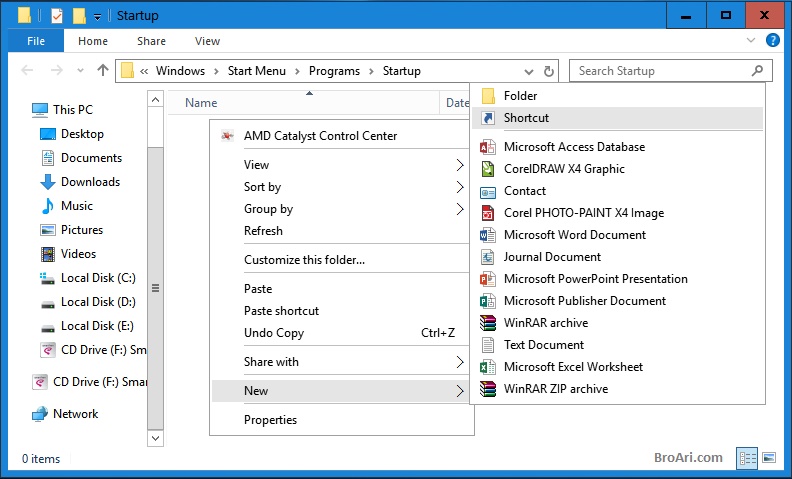
Task: Choose Properties from the context menu
Action: tap(270, 420)
